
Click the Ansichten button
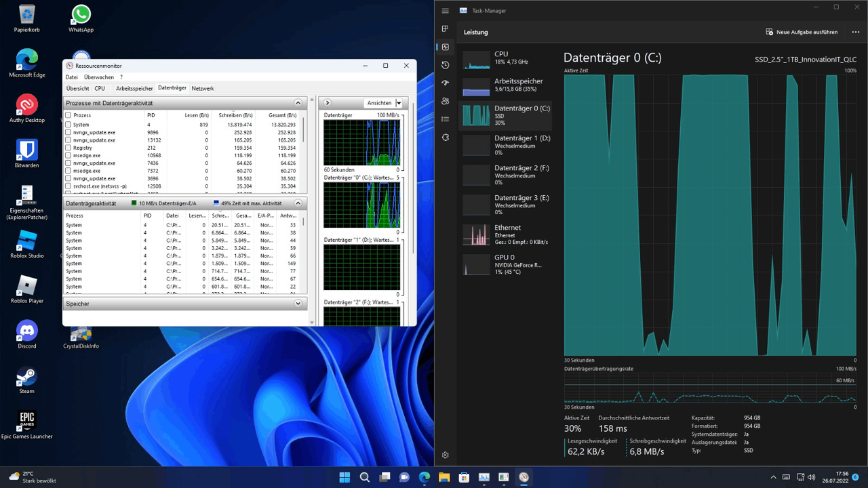[x=380, y=103]
